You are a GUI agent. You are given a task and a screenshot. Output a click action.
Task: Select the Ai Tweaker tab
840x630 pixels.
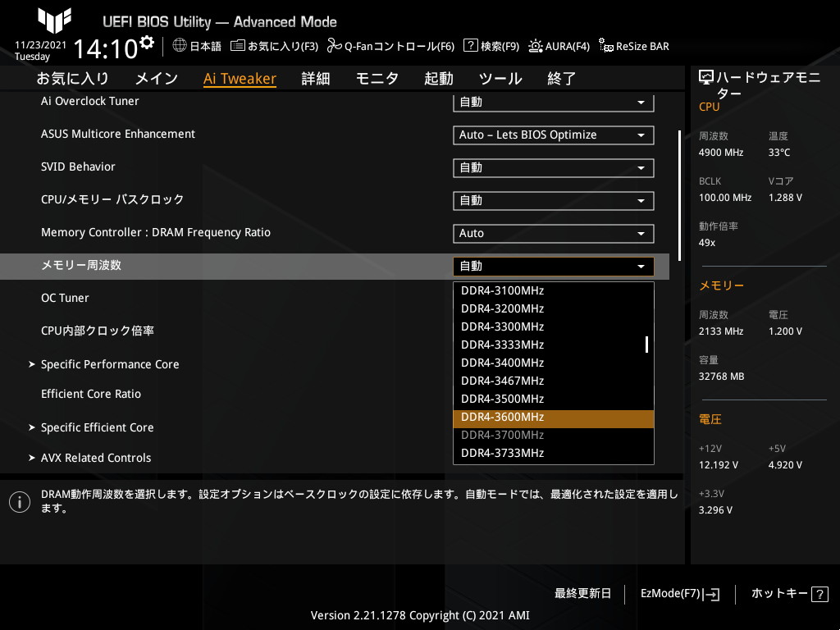pyautogui.click(x=240, y=78)
